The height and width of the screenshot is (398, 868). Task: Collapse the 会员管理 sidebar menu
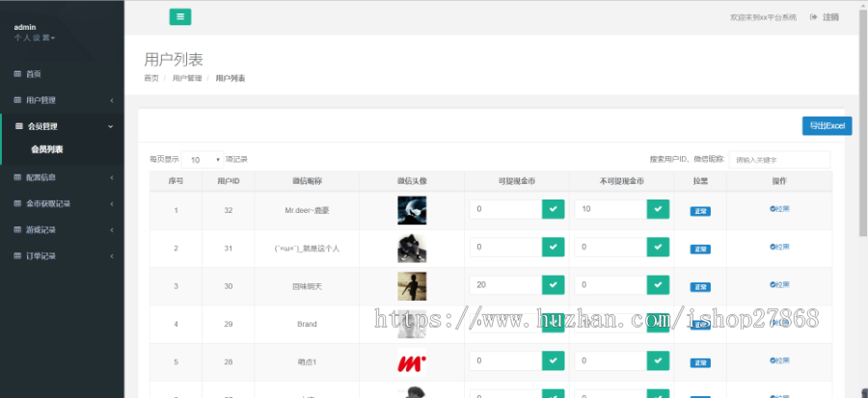tap(63, 126)
